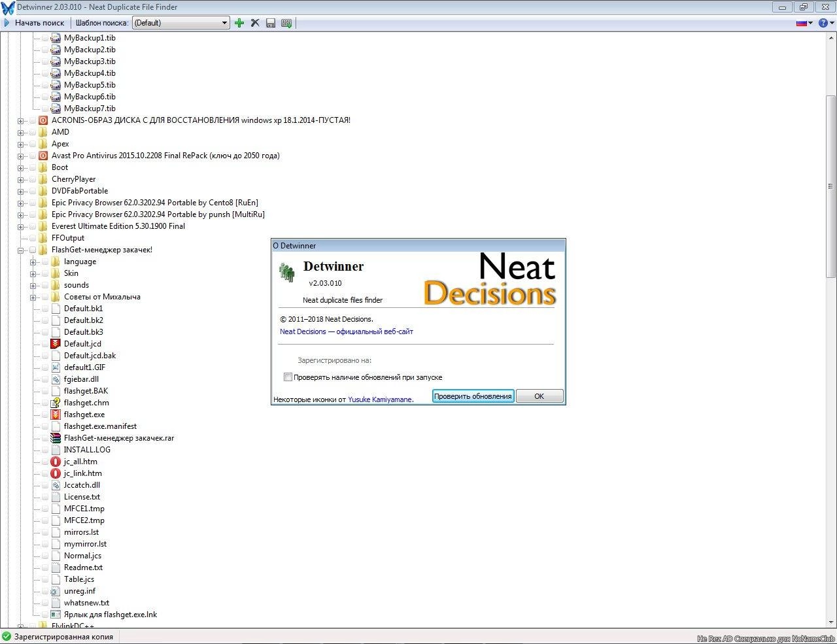837x644 pixels.
Task: Expand the language subfolder
Action: (x=33, y=262)
